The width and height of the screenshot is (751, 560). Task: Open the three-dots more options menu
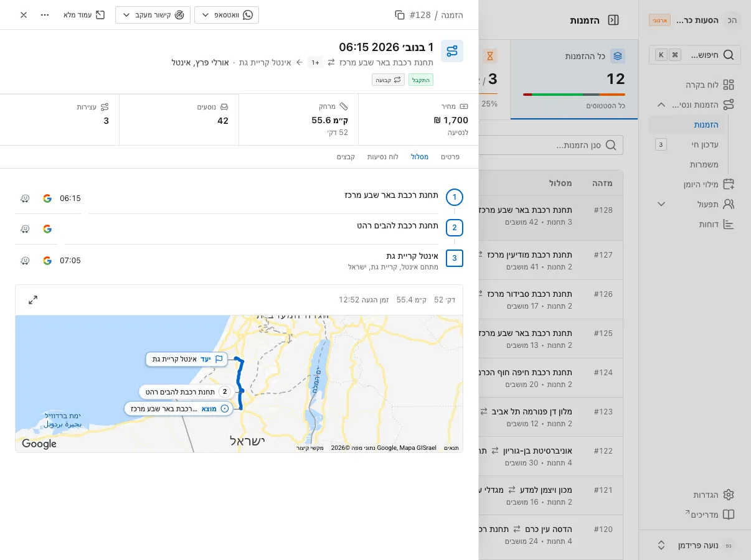pyautogui.click(x=45, y=15)
